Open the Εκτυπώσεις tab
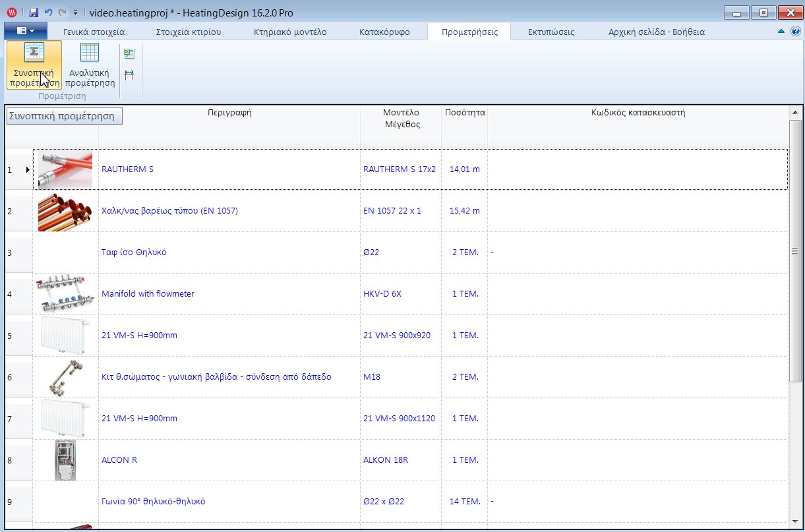The width and height of the screenshot is (805, 532). pyautogui.click(x=551, y=32)
